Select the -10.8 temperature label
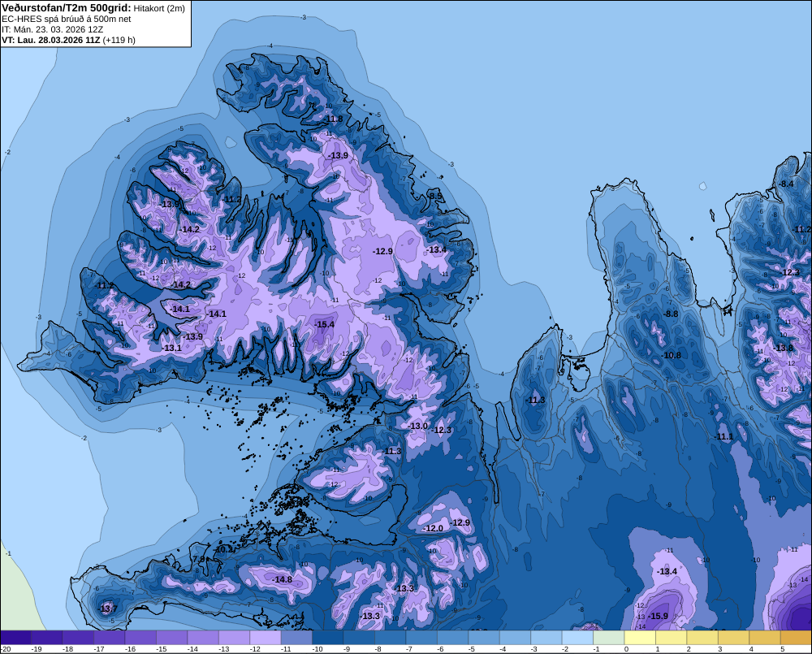 coord(672,355)
